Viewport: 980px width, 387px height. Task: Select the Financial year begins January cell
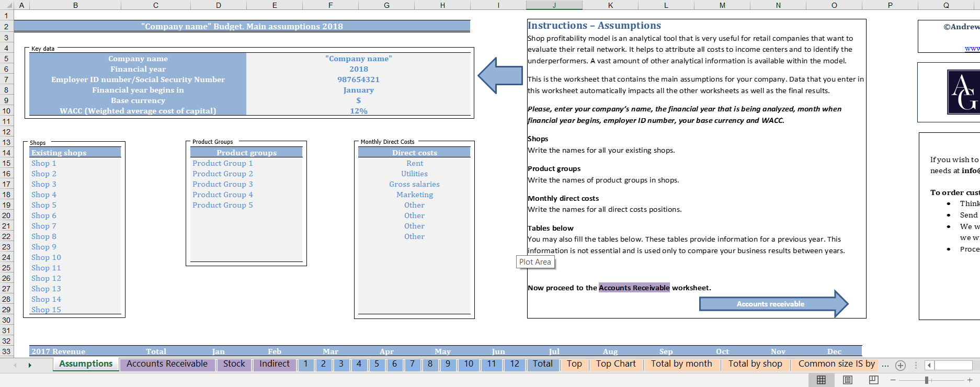point(359,90)
